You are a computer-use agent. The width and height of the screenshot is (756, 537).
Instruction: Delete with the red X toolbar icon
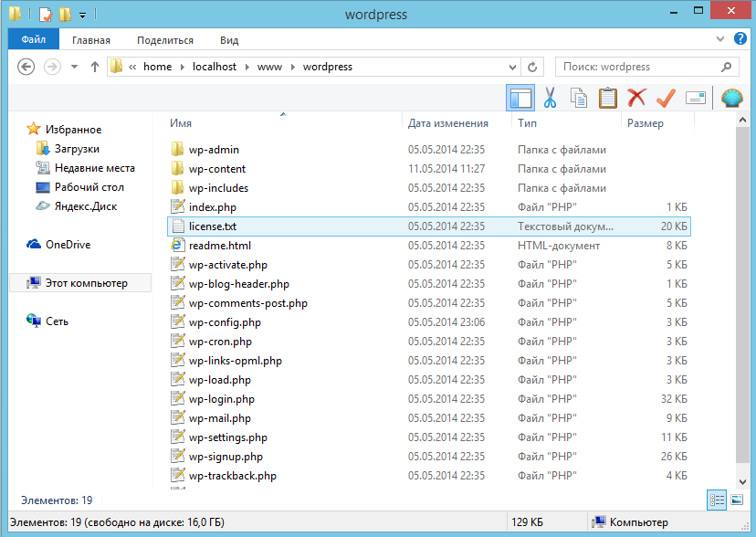(x=636, y=98)
